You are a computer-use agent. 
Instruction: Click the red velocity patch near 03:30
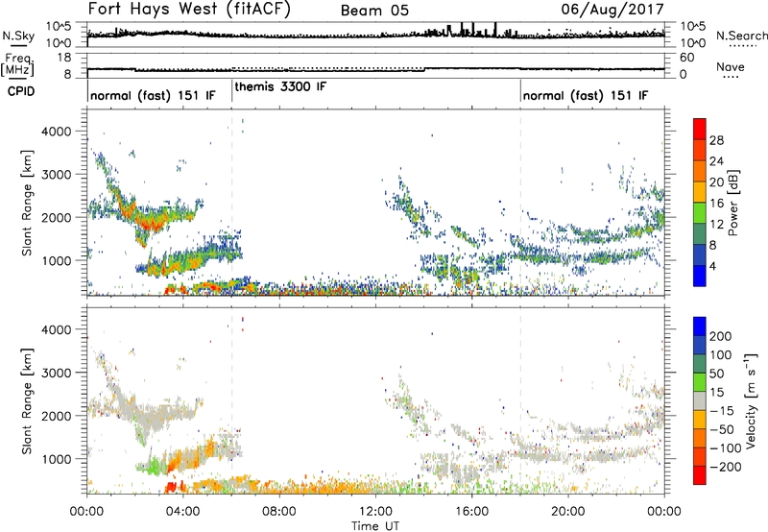(x=173, y=487)
